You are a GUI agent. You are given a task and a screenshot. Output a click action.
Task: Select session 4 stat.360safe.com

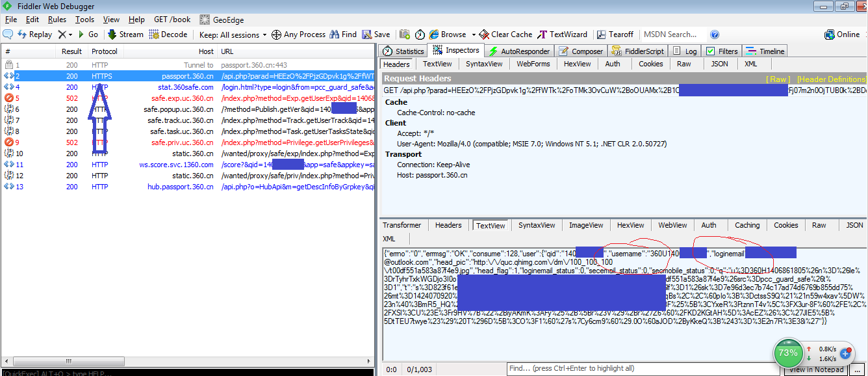188,87
